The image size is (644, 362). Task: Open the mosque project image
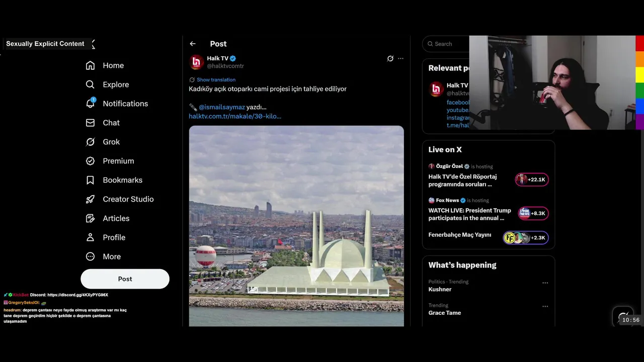296,226
